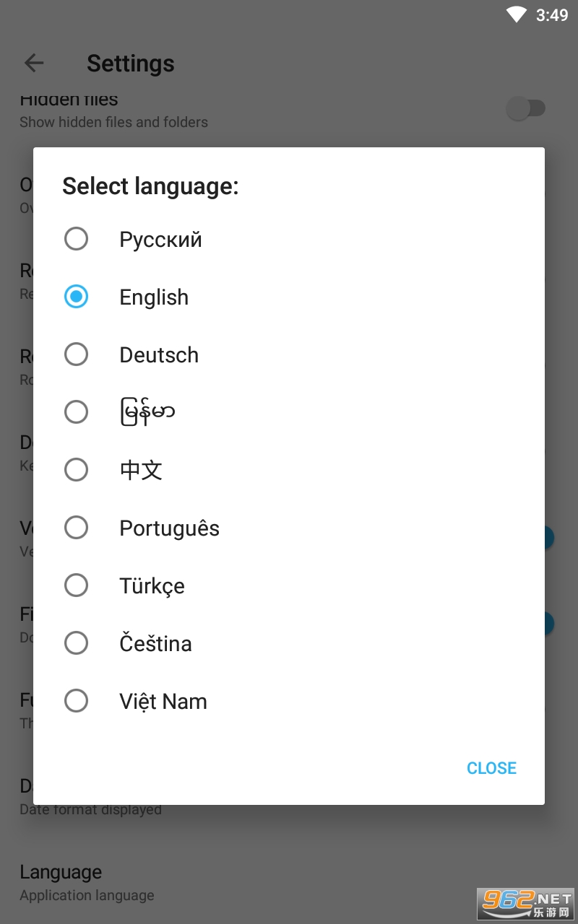
Task: Select the Português radio button
Action: click(76, 528)
